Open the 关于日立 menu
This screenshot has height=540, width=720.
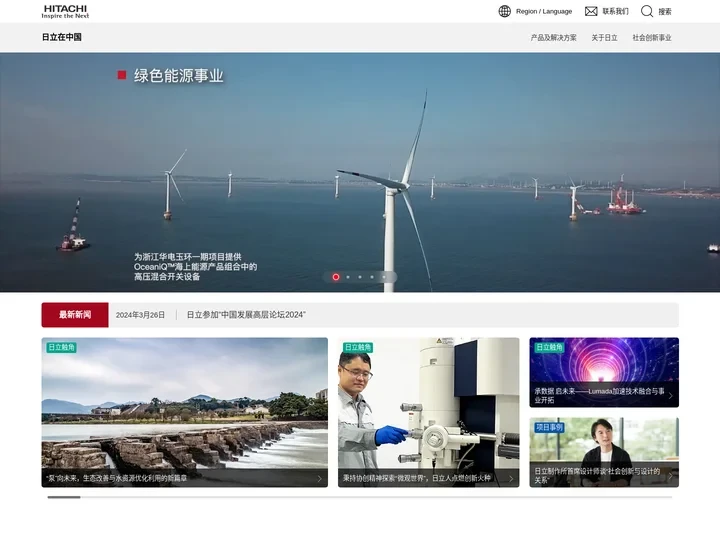coord(604,38)
